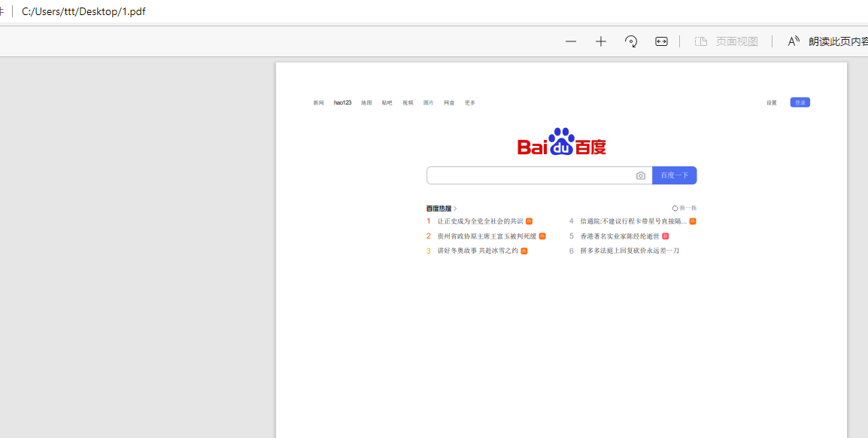Zoom out of the PDF page
Screen dimensions: 868x438
click(570, 41)
